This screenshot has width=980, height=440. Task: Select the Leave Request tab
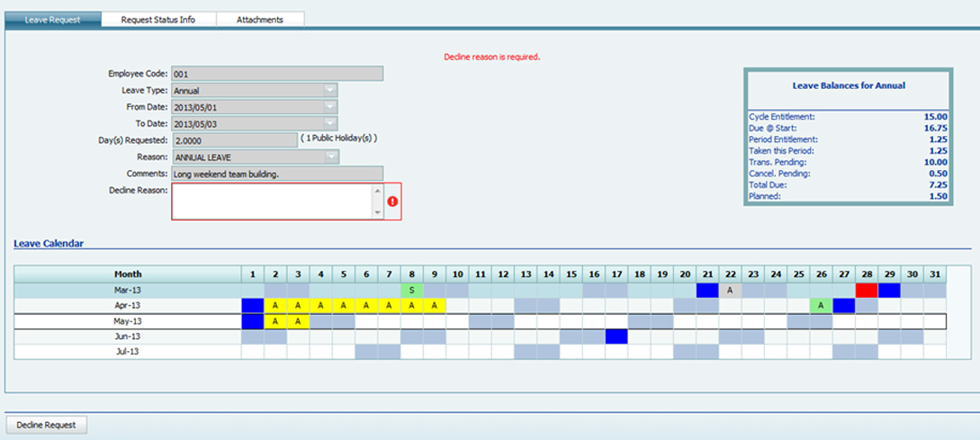52,19
